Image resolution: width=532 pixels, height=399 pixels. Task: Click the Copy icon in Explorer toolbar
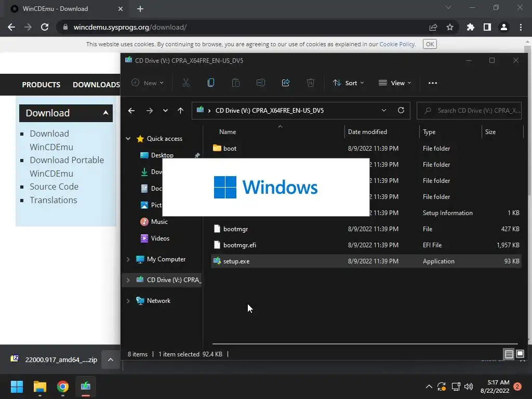coord(211,83)
